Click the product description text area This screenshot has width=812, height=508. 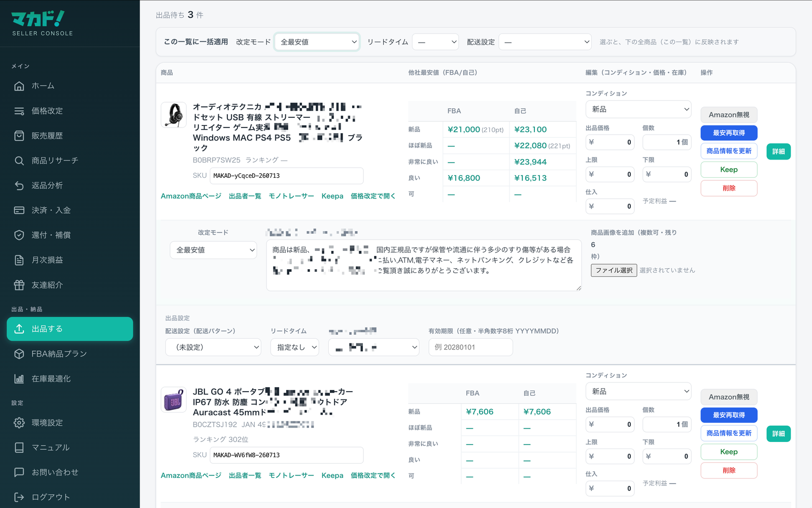[x=424, y=265]
